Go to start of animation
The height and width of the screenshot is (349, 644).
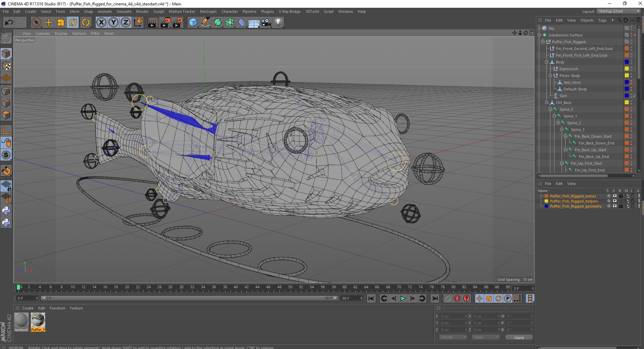pos(371,298)
